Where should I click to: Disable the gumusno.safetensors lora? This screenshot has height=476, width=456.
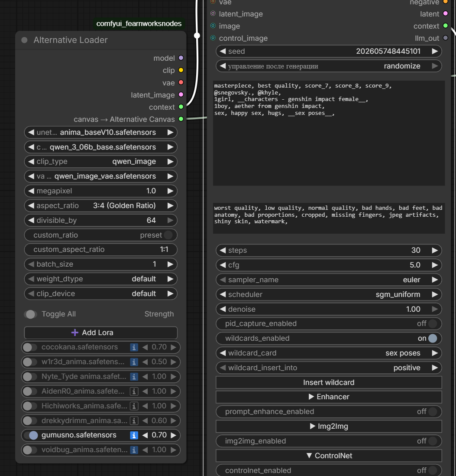pyautogui.click(x=31, y=435)
